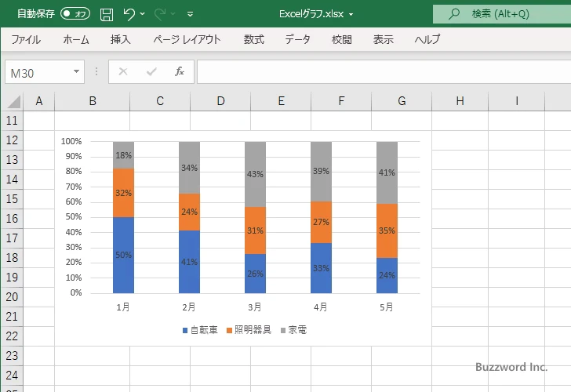Select row 11 header
Screen dimensions: 571x392
pyautogui.click(x=12, y=121)
